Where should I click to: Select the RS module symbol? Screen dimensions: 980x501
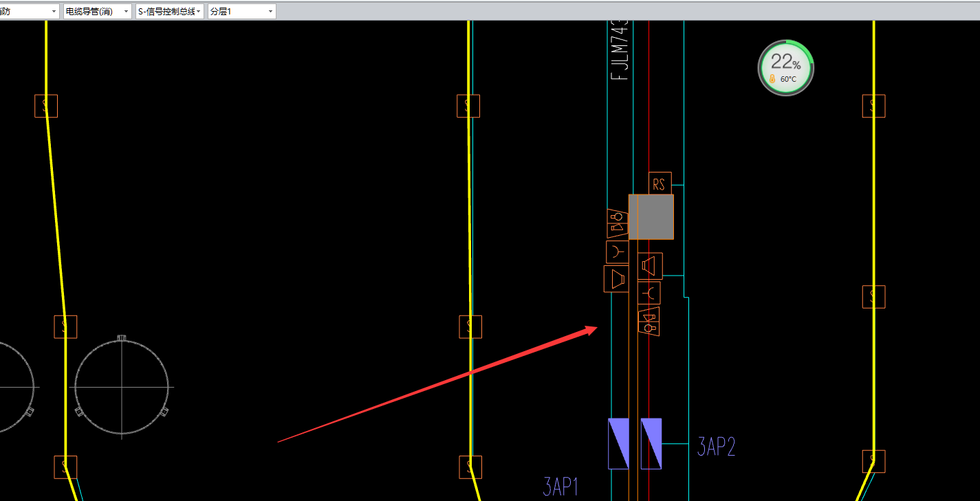click(660, 183)
